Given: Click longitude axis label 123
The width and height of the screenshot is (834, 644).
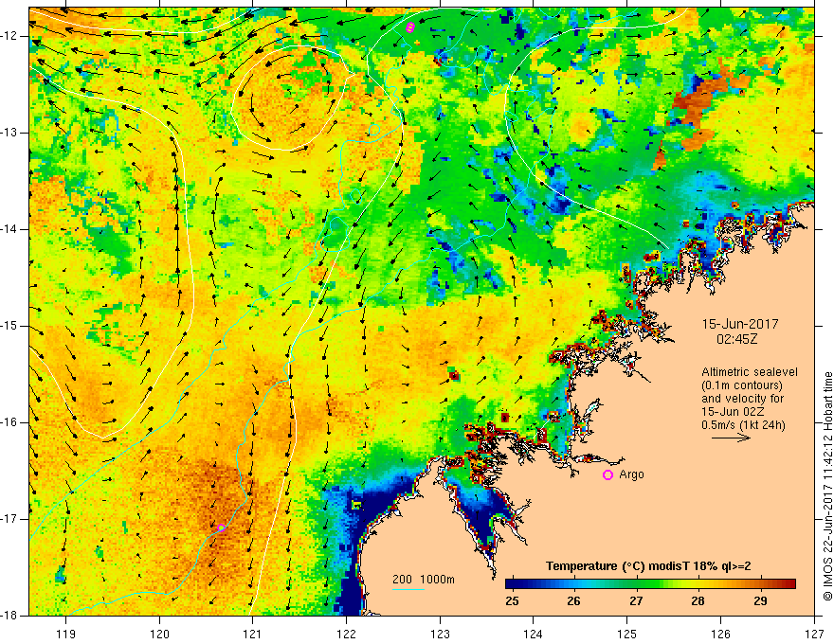Looking at the screenshot, I should pos(440,634).
